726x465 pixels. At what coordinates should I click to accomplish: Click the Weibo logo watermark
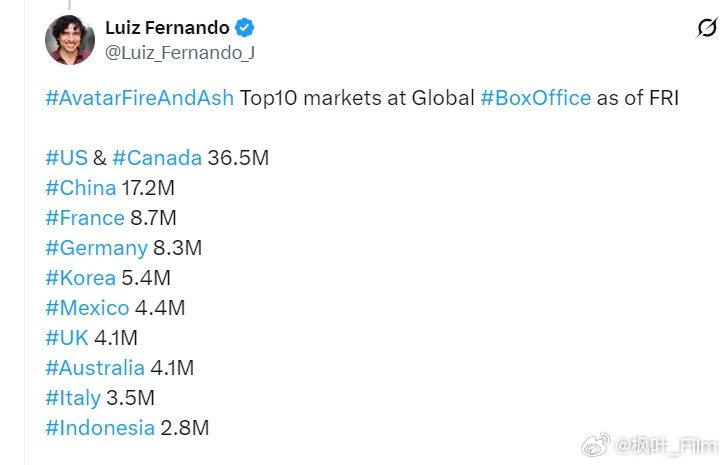596,444
